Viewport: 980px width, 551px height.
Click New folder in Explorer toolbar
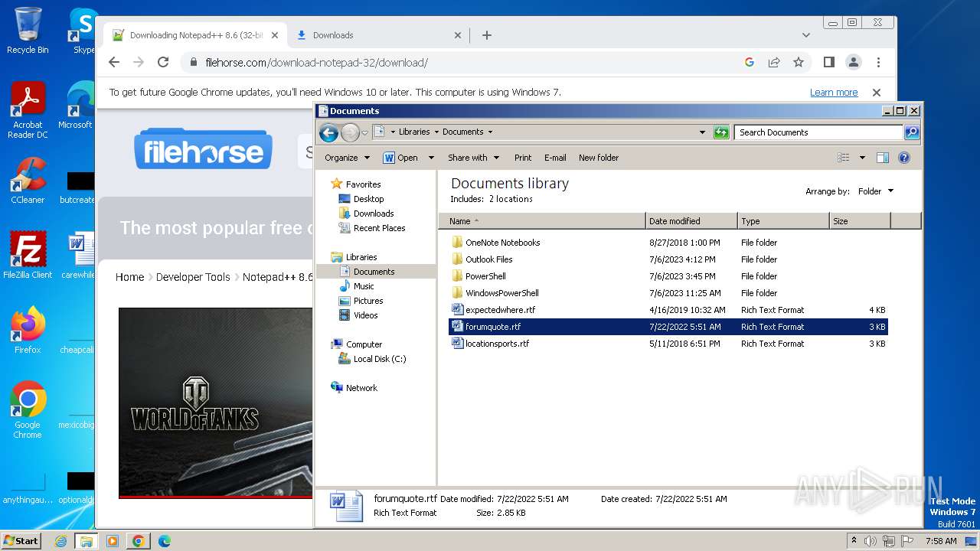pos(599,158)
